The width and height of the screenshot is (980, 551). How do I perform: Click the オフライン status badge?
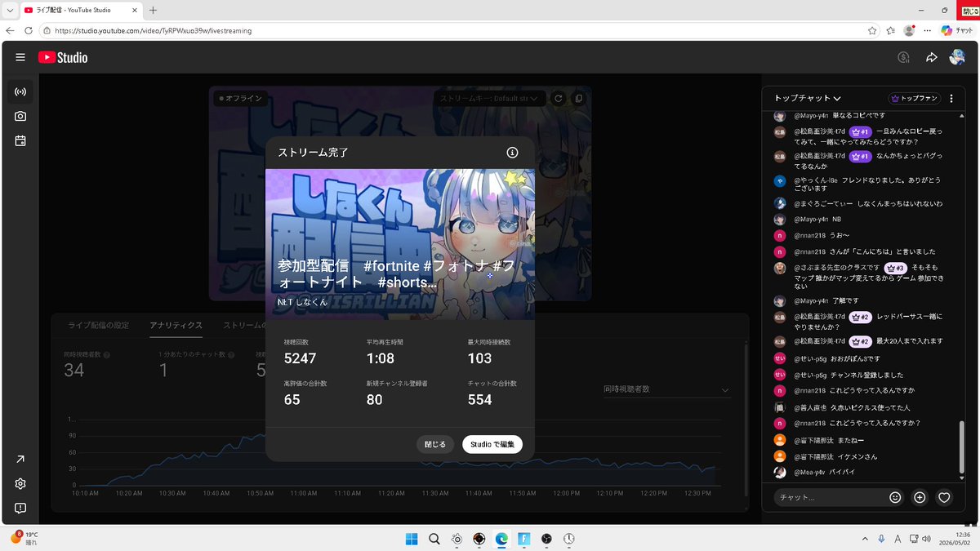[241, 98]
